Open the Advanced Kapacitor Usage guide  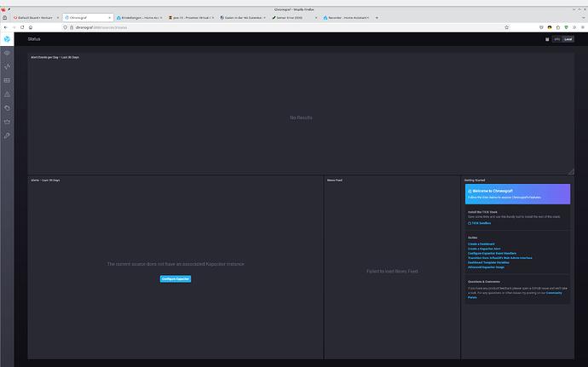[486, 267]
